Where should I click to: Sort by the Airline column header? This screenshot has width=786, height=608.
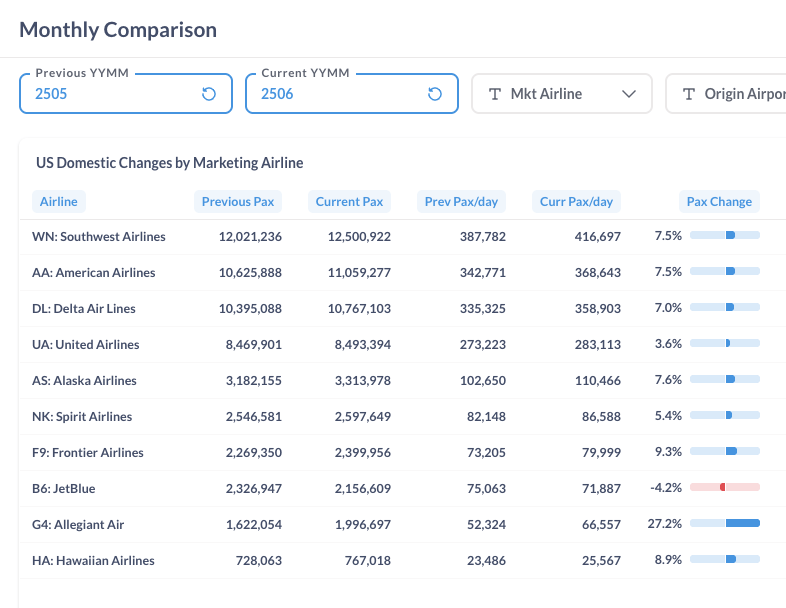tap(59, 201)
